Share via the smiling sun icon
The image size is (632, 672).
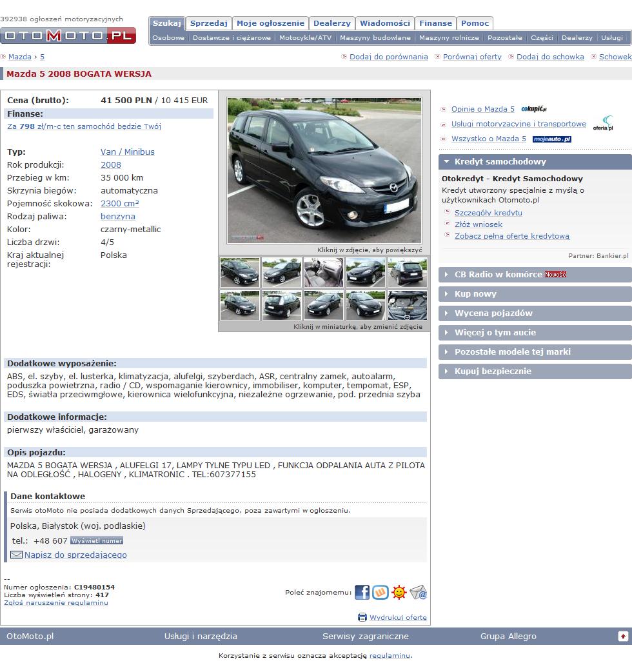click(399, 592)
